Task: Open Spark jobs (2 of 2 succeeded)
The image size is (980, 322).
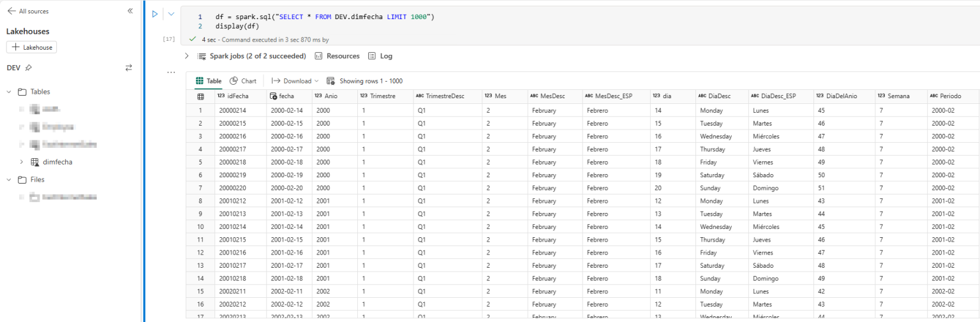Action: 258,56
